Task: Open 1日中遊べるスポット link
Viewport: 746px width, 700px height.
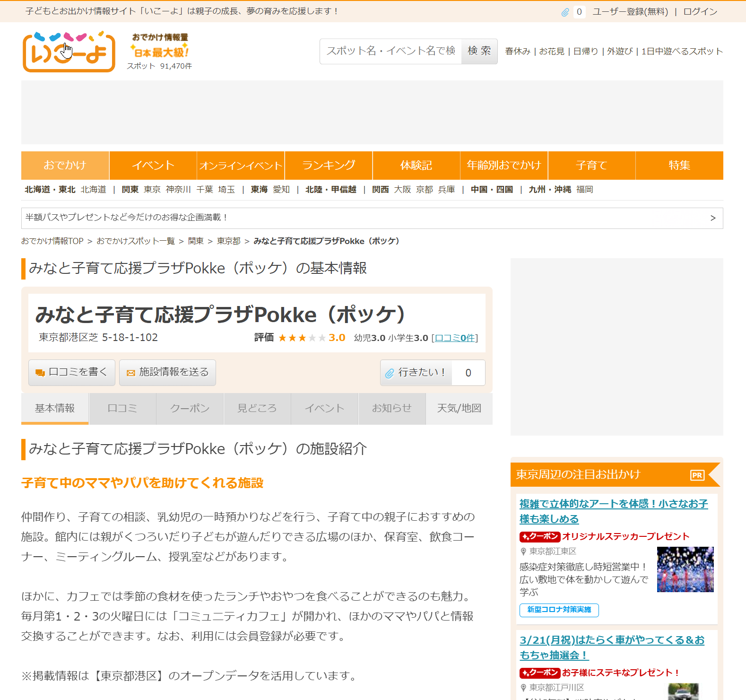Action: click(x=682, y=51)
